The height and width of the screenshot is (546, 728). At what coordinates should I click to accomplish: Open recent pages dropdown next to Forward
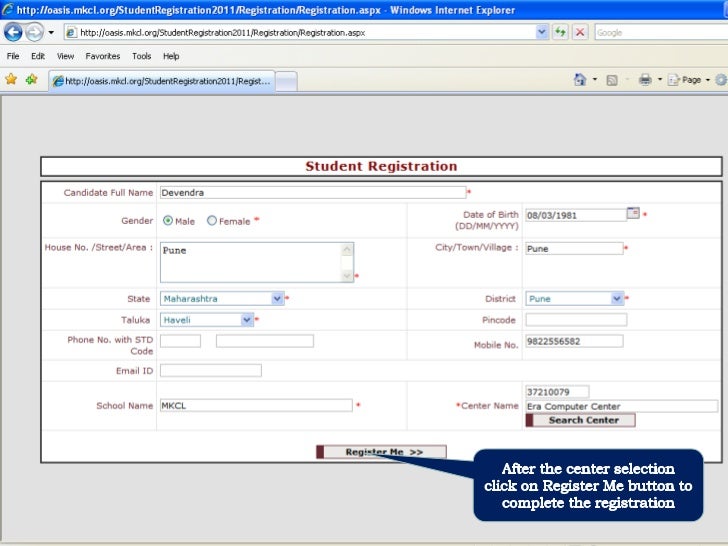[x=51, y=32]
